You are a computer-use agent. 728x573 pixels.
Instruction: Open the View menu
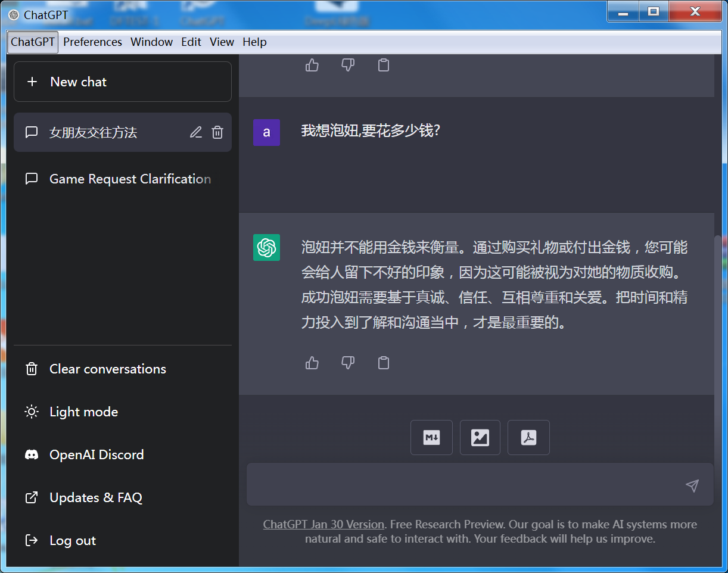point(222,42)
